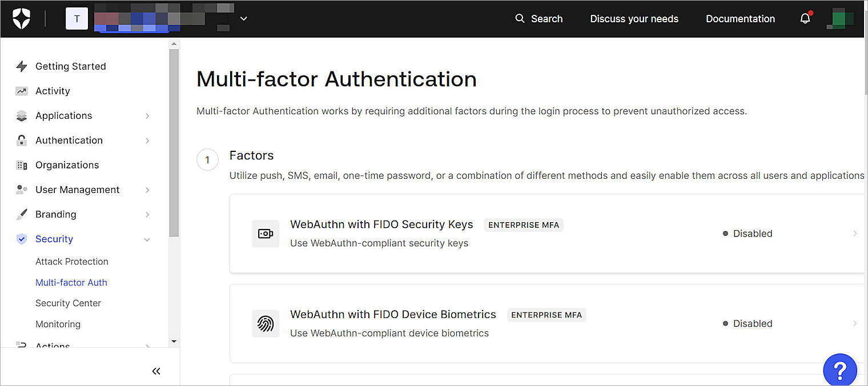Screen dimensions: 868x386
Task: Select the Branding sidebar icon
Action: tap(21, 214)
